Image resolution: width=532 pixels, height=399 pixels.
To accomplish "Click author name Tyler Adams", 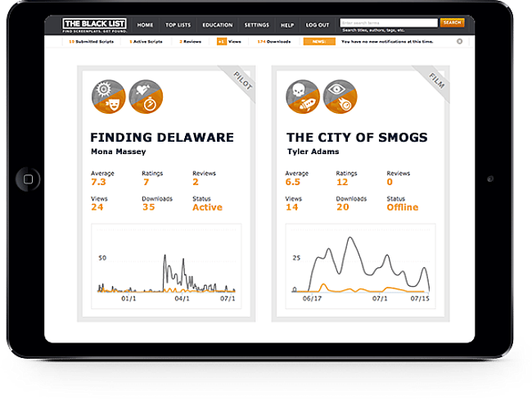I will pyautogui.click(x=313, y=152).
